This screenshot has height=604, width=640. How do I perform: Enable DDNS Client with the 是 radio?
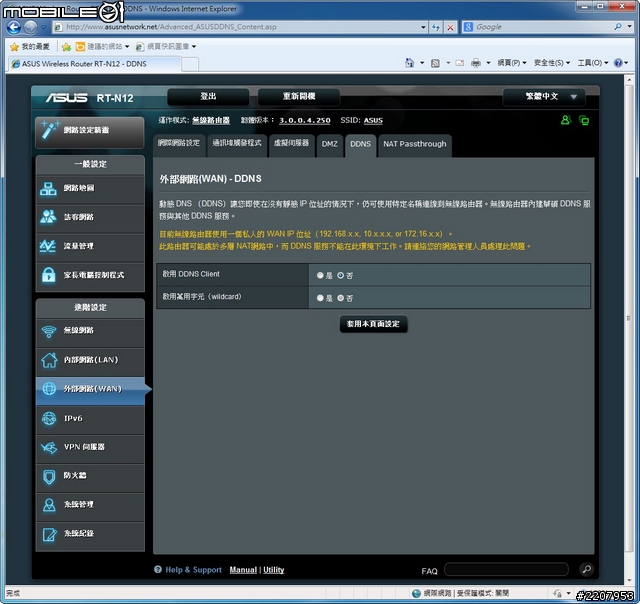coord(320,275)
